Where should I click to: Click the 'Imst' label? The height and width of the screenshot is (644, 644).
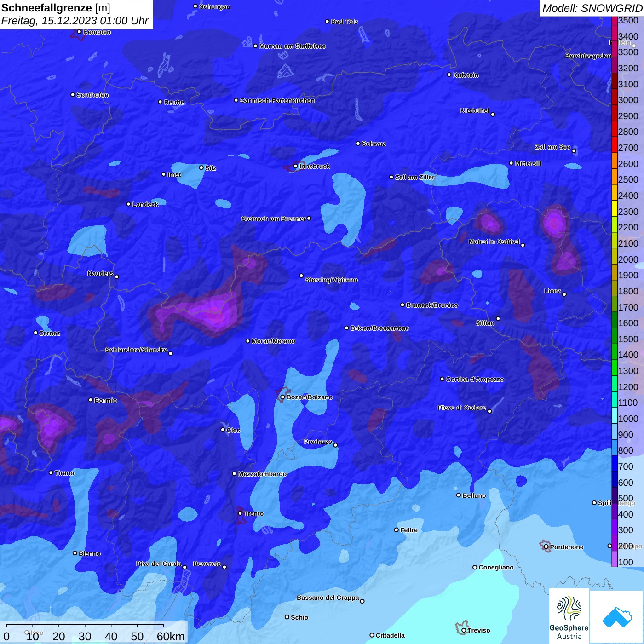click(x=174, y=174)
